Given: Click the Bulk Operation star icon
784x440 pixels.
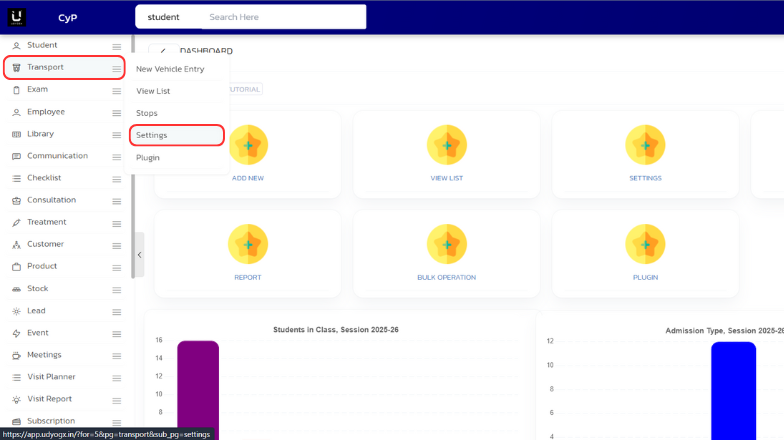Looking at the screenshot, I should [x=446, y=244].
